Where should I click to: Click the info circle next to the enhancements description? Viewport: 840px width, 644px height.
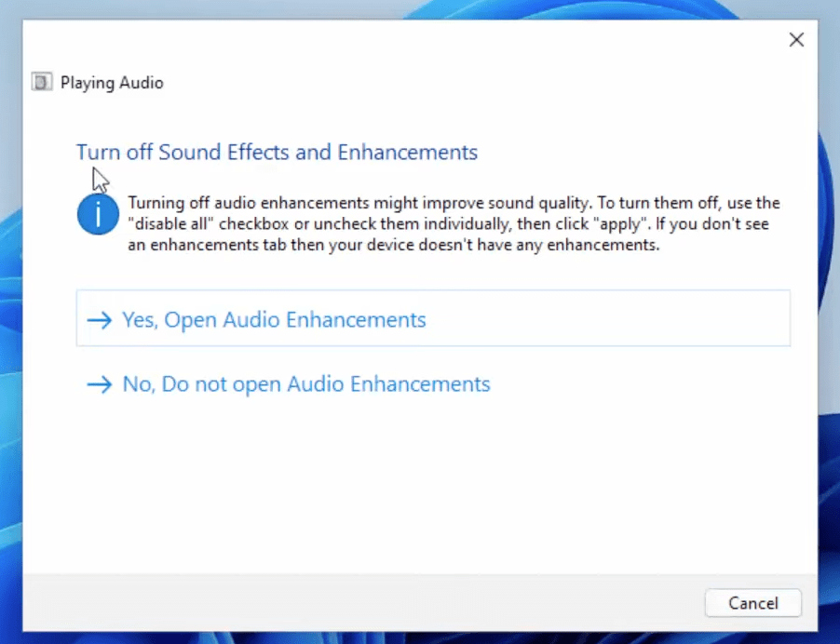click(97, 214)
